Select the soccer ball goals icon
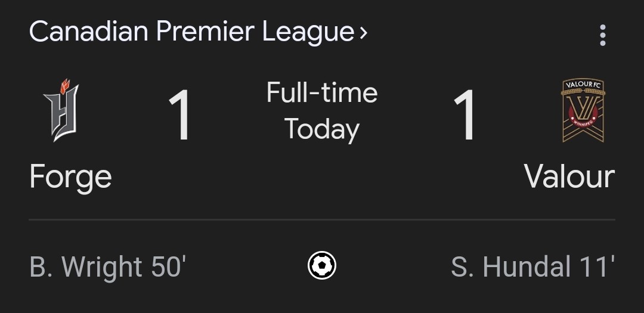 tap(322, 265)
